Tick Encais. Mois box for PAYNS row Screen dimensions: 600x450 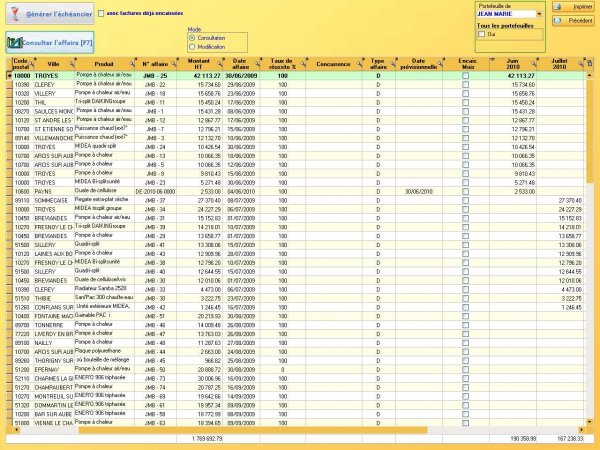click(x=465, y=191)
